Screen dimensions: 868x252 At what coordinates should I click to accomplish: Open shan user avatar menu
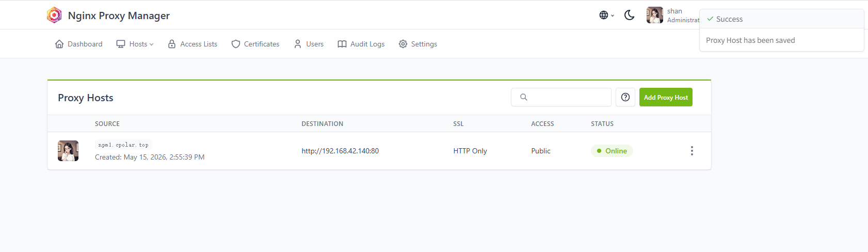[x=654, y=15]
